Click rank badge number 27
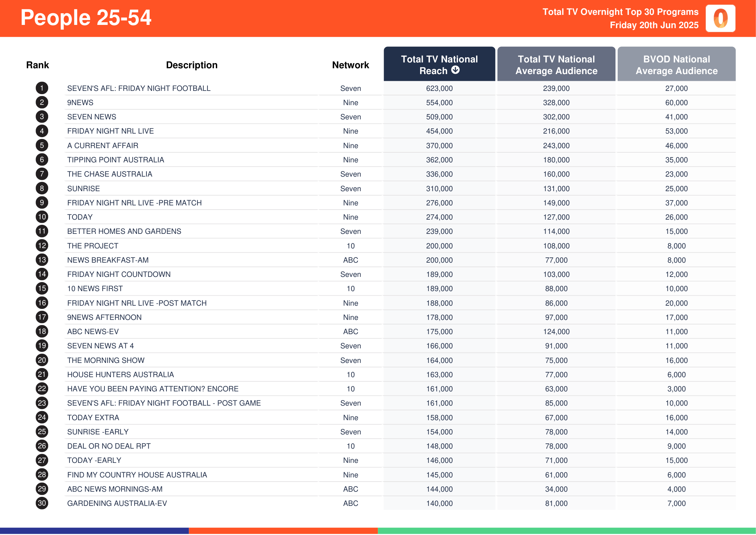The height and width of the screenshot is (535, 756). [x=42, y=460]
